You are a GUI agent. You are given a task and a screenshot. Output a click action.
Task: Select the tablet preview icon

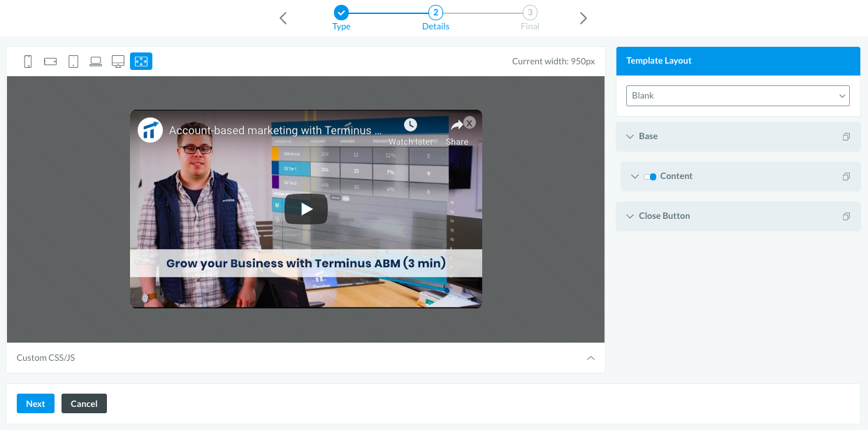[x=73, y=62]
